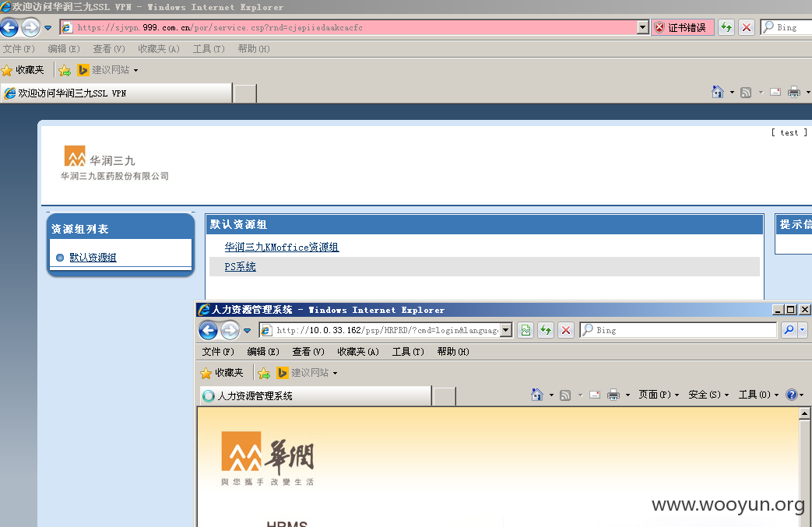The image size is (812, 527).
Task: Go forward in the 人力资源管理系统 window
Action: (x=230, y=330)
